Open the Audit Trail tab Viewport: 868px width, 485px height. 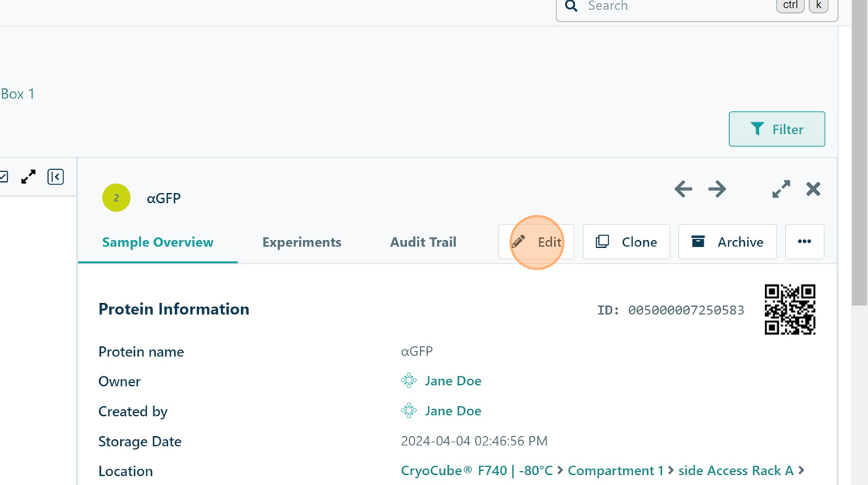point(423,242)
